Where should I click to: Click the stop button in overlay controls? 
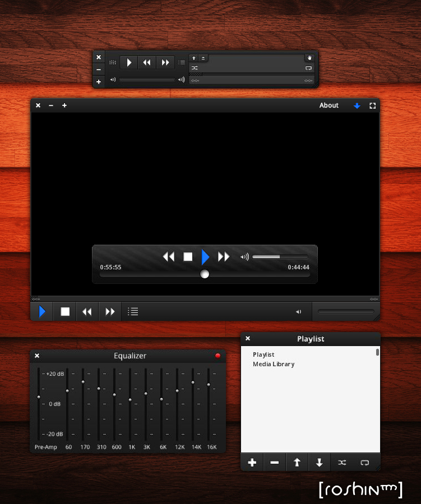(188, 257)
